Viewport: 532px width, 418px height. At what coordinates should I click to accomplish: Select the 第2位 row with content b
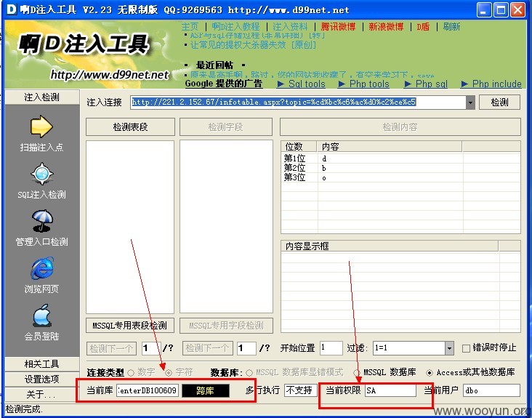[x=400, y=168]
